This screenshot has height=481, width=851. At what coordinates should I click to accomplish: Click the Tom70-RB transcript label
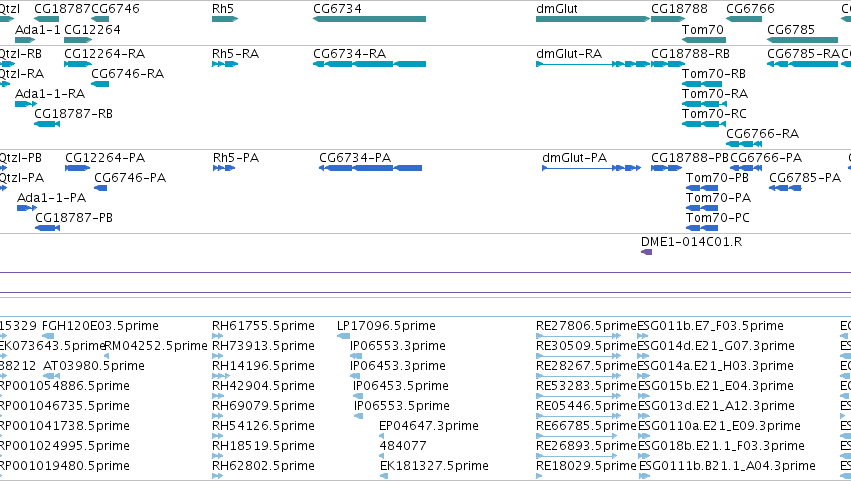714,74
